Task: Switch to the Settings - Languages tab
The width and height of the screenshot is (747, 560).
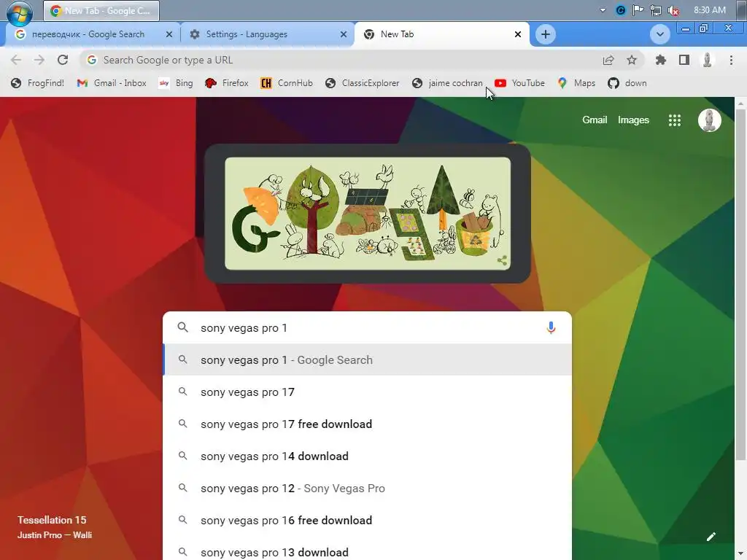Action: coord(247,34)
